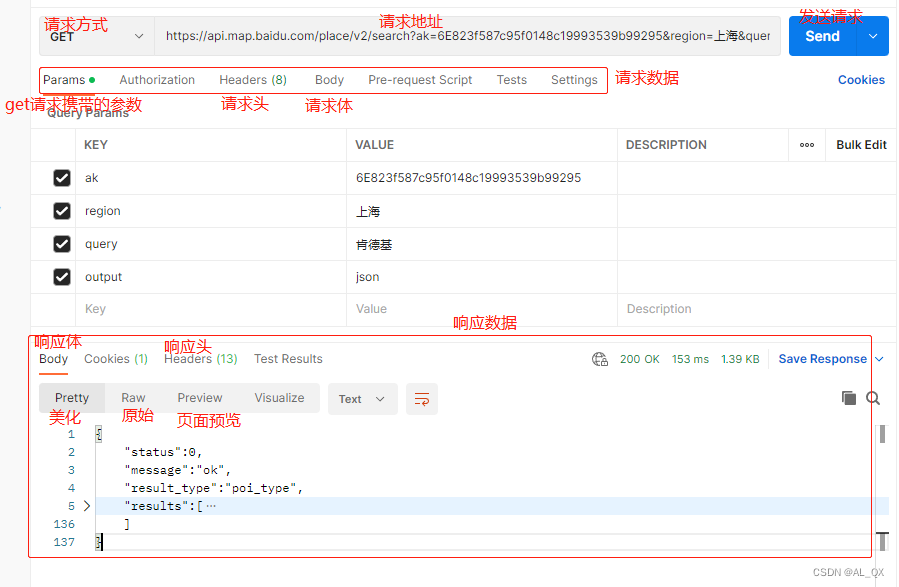899x587 pixels.
Task: Copy response using the copy icon
Action: click(x=849, y=398)
